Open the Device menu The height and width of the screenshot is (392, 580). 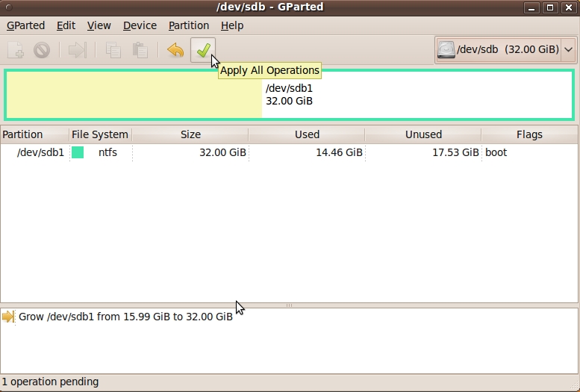(140, 25)
